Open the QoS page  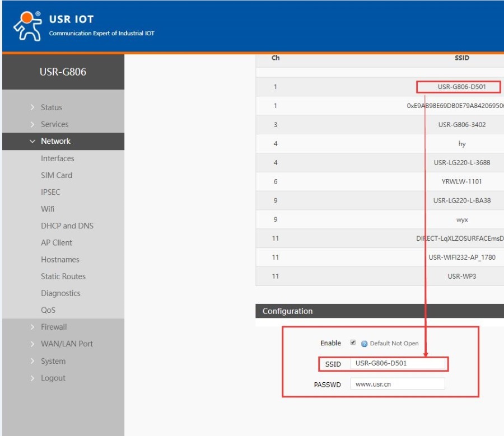48,310
